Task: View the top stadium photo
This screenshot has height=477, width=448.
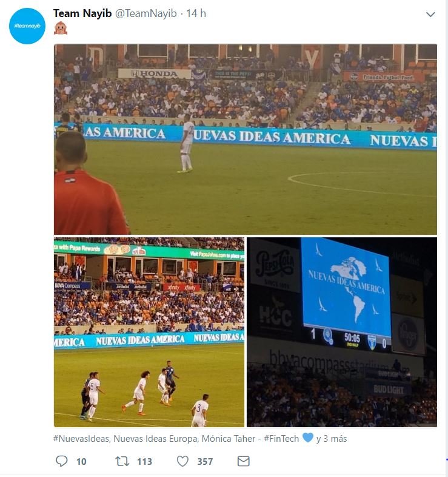Action: click(246, 140)
